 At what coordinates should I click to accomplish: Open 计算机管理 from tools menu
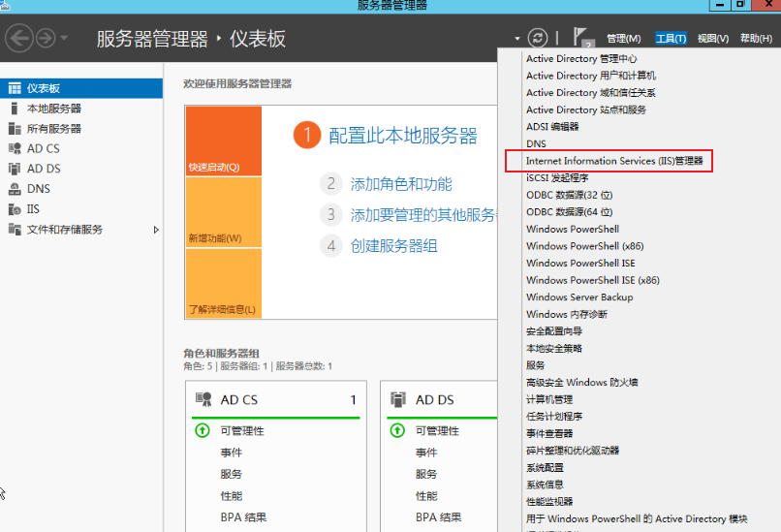point(549,399)
